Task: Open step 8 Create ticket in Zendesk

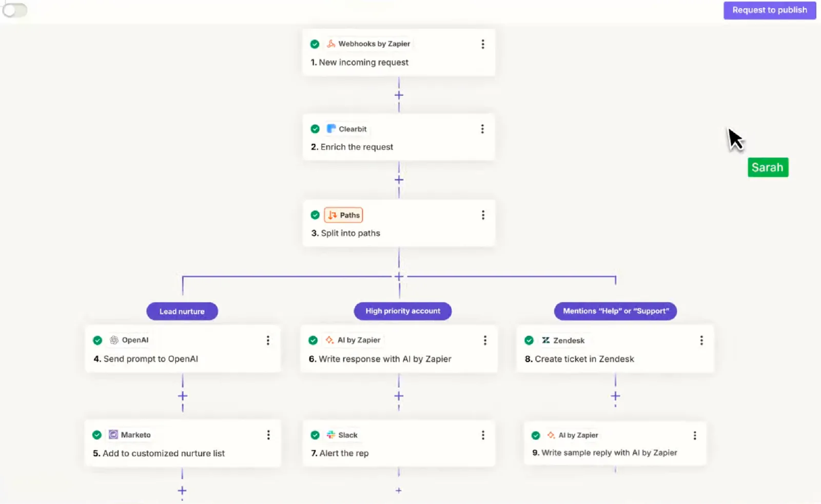Action: coord(615,349)
